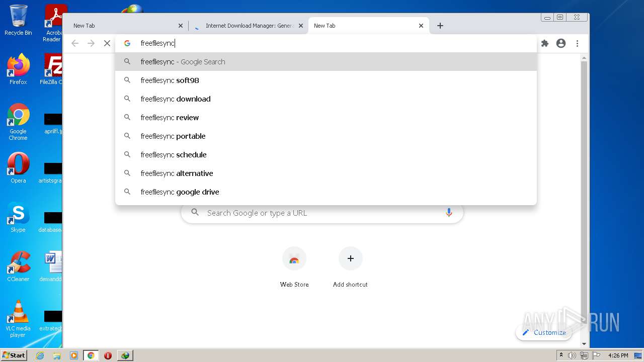Click the network tray icon
Viewport: 644px width, 362px height.
click(x=584, y=355)
